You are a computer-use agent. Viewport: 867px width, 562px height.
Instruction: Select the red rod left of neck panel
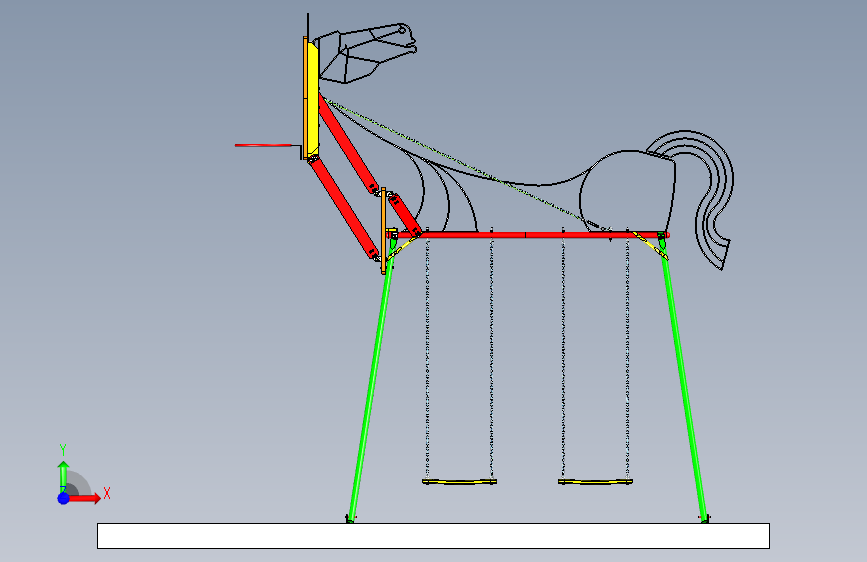coord(263,145)
